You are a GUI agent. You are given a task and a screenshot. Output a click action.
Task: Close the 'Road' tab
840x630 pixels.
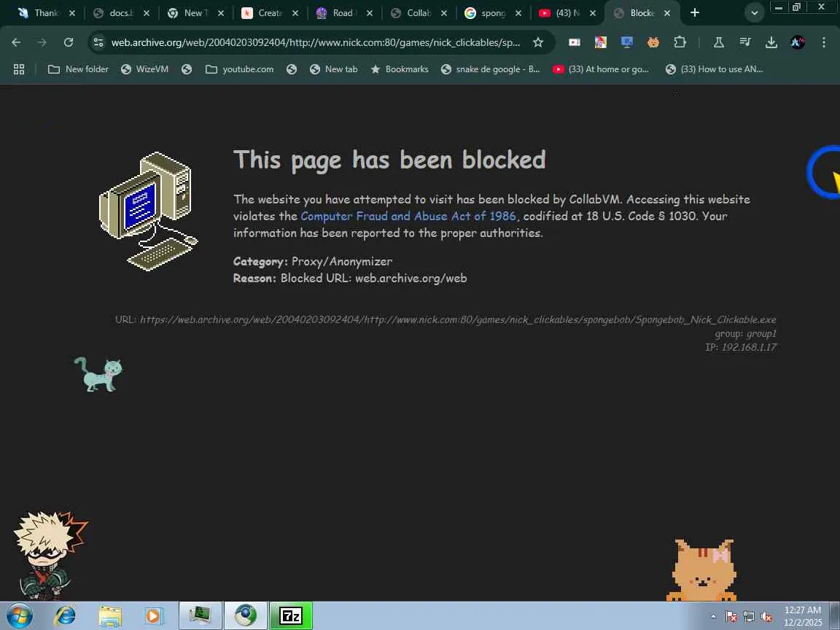coord(370,13)
